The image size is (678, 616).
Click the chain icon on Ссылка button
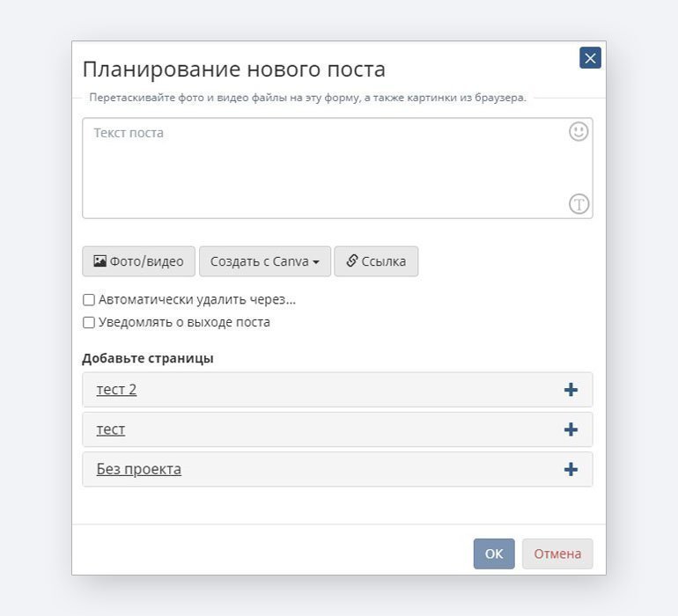click(x=351, y=261)
